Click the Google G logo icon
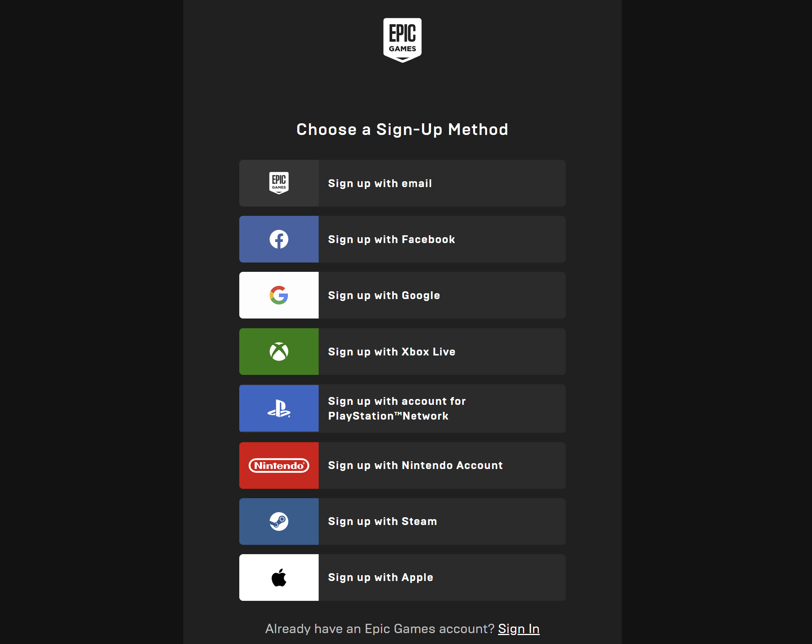Image resolution: width=812 pixels, height=644 pixels. pyautogui.click(x=279, y=295)
